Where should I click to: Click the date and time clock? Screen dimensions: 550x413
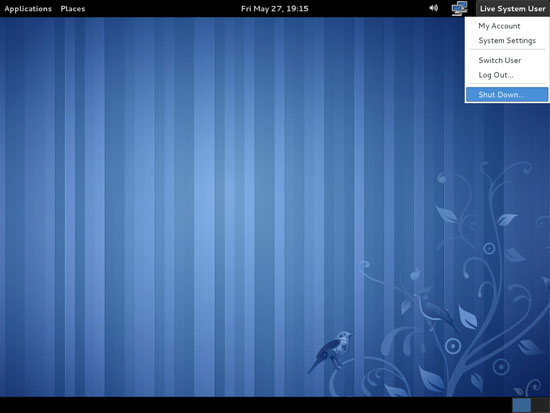[x=275, y=9]
